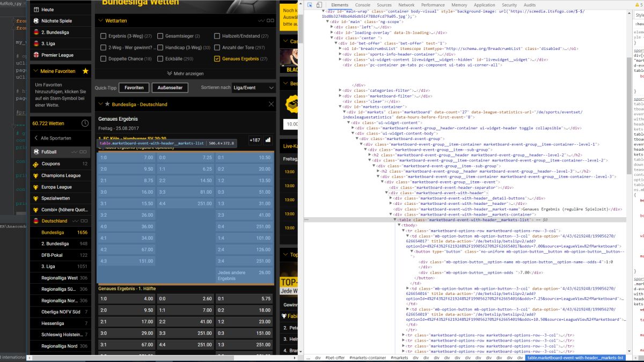Click the calendar icon next to Heute
The width and height of the screenshot is (644, 362).
35,10
